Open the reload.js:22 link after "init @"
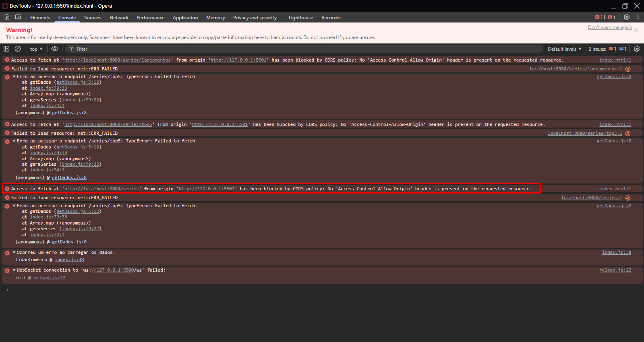Viewport: 644px width, 342px height. click(x=49, y=278)
